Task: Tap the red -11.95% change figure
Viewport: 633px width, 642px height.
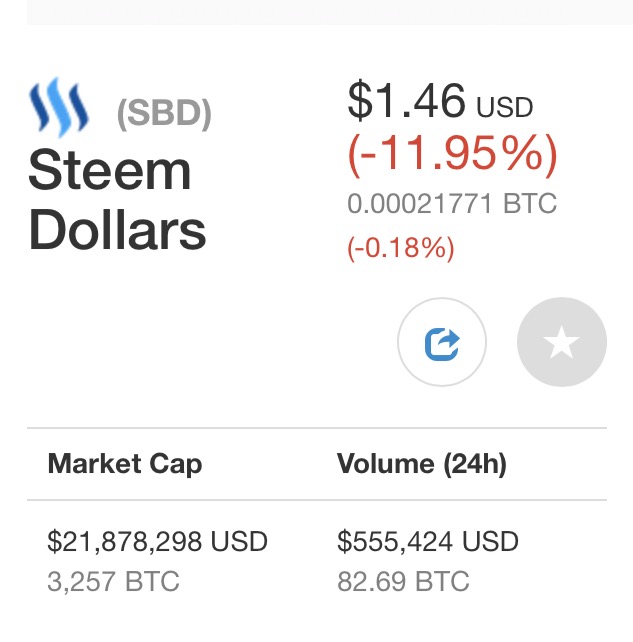Action: (x=451, y=153)
